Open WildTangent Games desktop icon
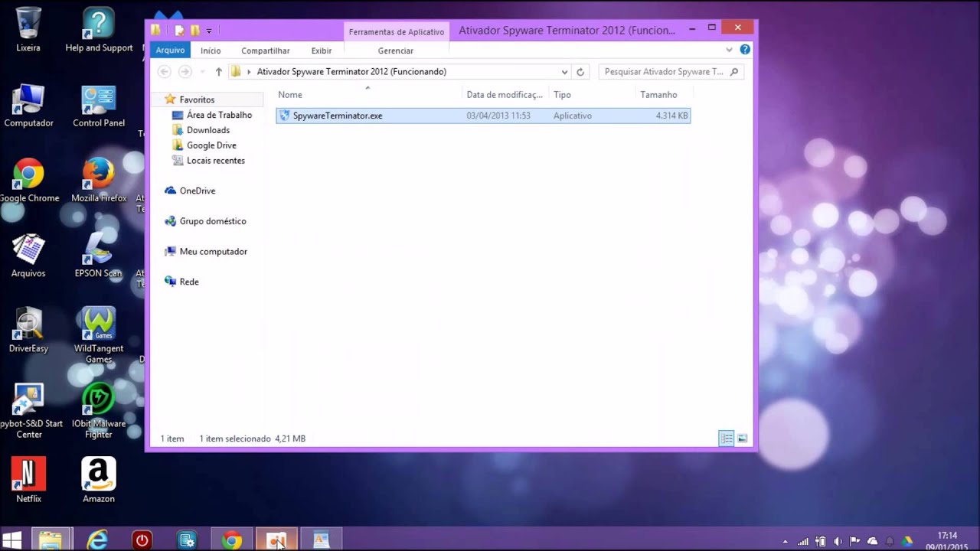The width and height of the screenshot is (980, 551). pos(99,335)
